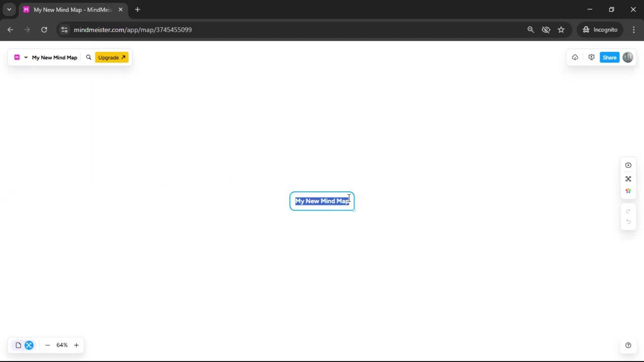644x362 pixels.
Task: Click the undo arrow in the sidebar
Action: [x=628, y=222]
